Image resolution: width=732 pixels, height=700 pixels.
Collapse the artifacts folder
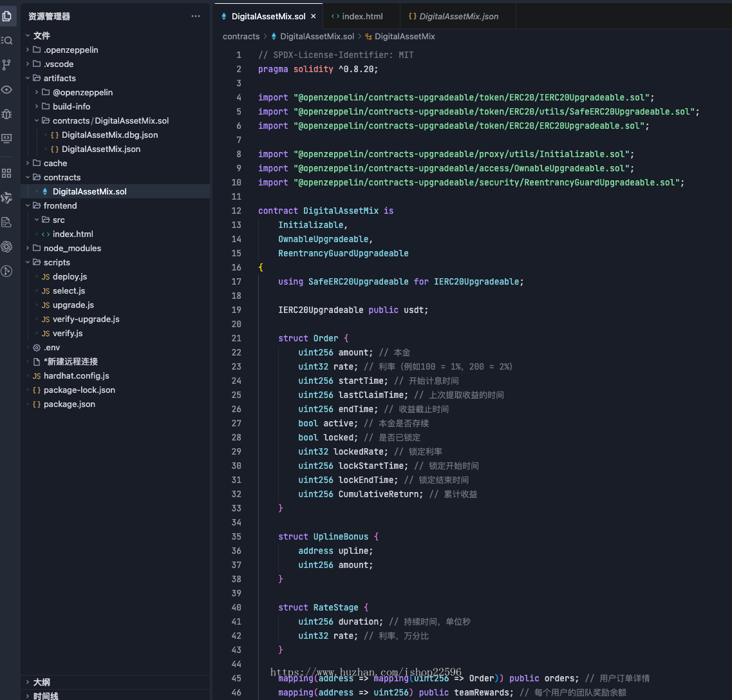(x=59, y=78)
